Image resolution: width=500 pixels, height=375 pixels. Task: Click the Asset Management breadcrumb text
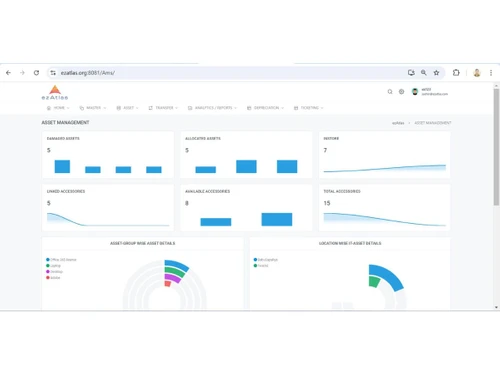click(x=433, y=123)
